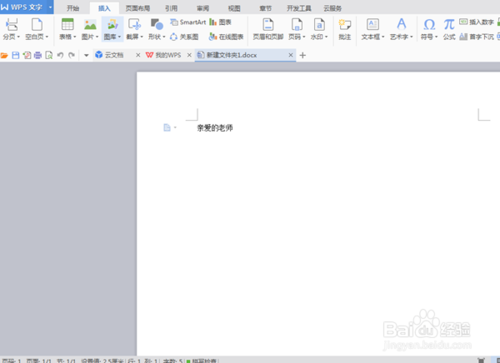Insert 艺术字 word art icon
This screenshot has height=363, width=500.
coord(401,24)
